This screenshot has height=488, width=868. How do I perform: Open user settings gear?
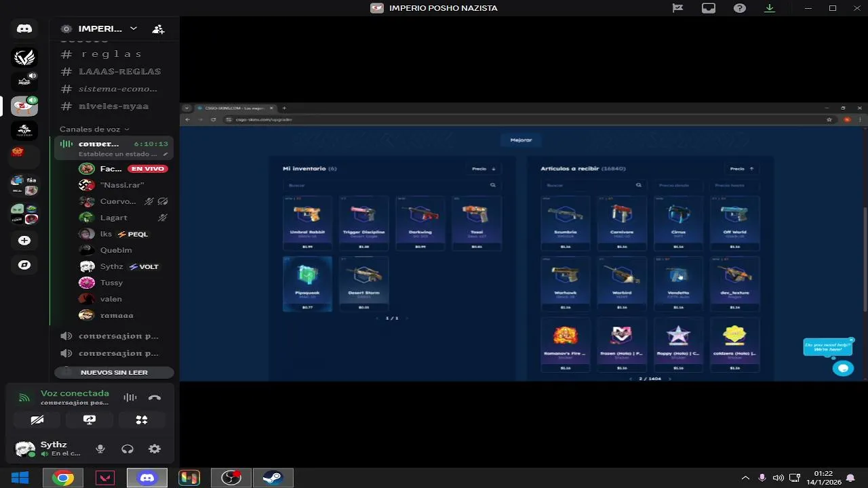click(155, 449)
